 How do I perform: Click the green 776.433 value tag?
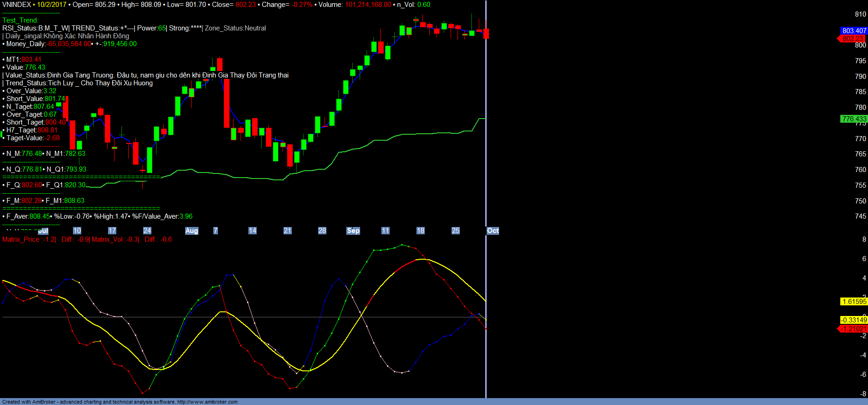click(x=854, y=119)
